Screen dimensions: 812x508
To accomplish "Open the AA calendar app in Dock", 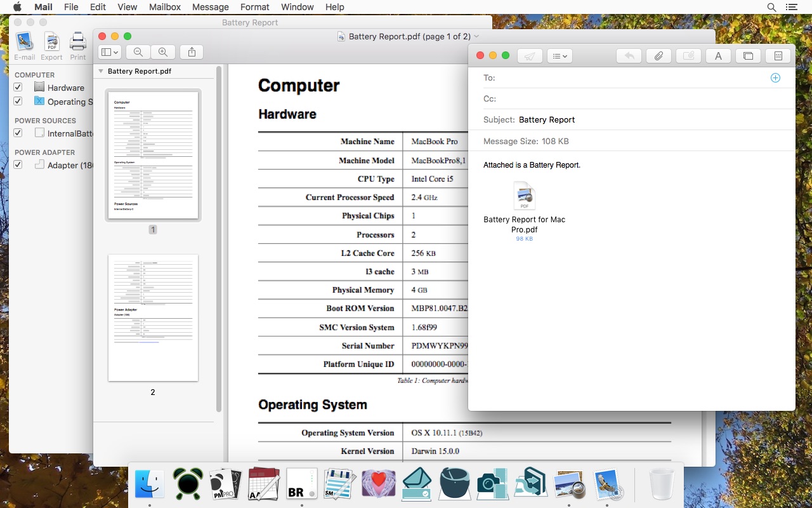I will point(264,485).
